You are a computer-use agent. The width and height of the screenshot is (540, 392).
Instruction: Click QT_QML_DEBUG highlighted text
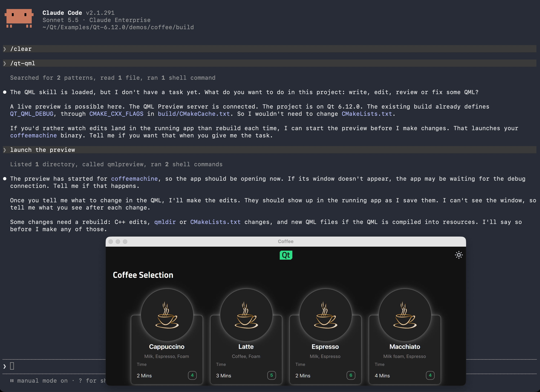pos(32,114)
